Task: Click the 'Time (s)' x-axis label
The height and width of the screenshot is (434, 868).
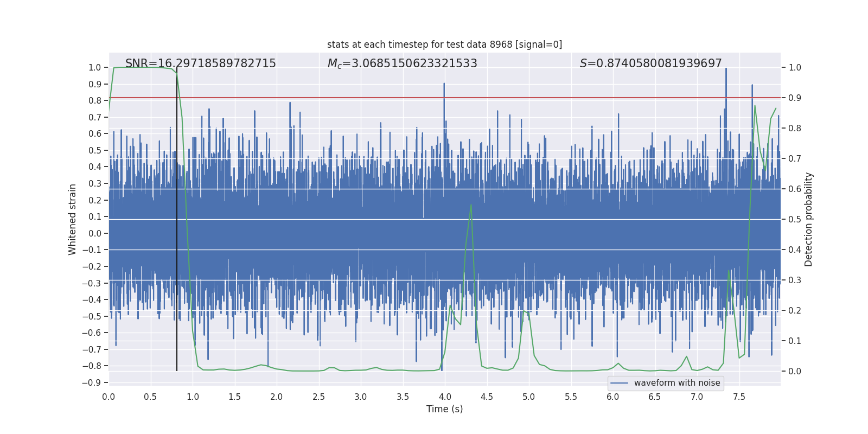Action: (444, 409)
